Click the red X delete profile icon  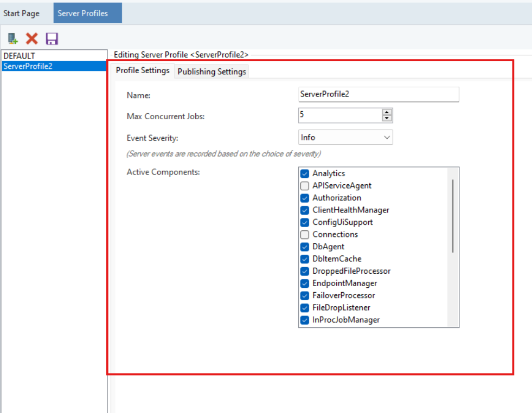coord(32,38)
